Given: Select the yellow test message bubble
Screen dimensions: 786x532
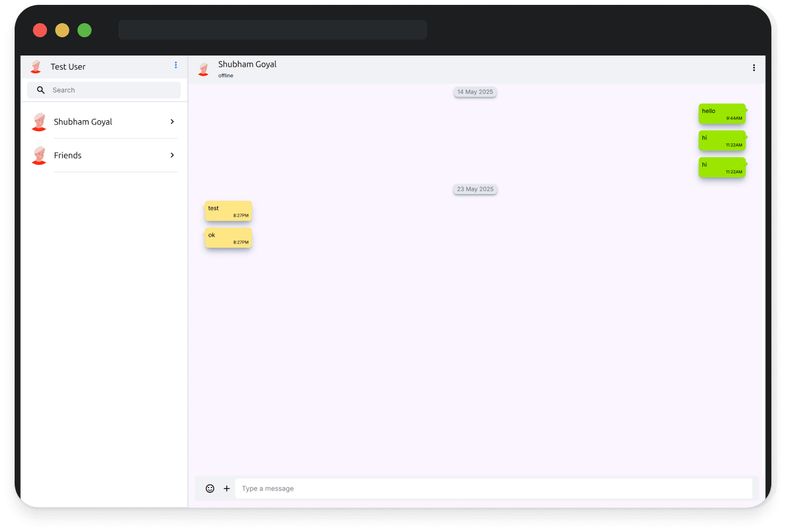Looking at the screenshot, I should [227, 211].
